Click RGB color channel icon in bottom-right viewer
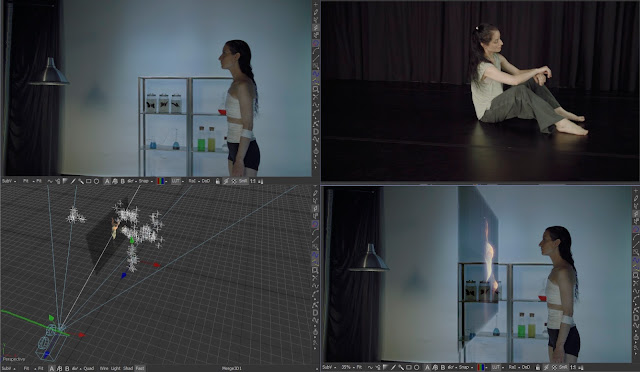Screen dimensions: 640x372 pyautogui.click(x=481, y=368)
